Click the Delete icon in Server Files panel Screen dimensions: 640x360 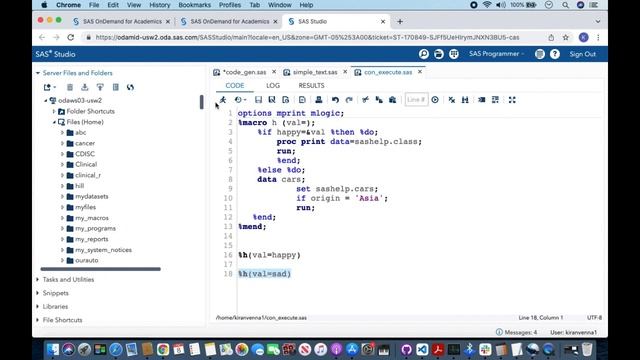70,87
